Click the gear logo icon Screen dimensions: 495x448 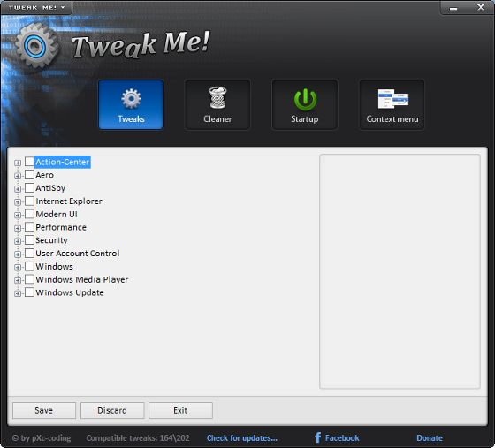(x=36, y=46)
